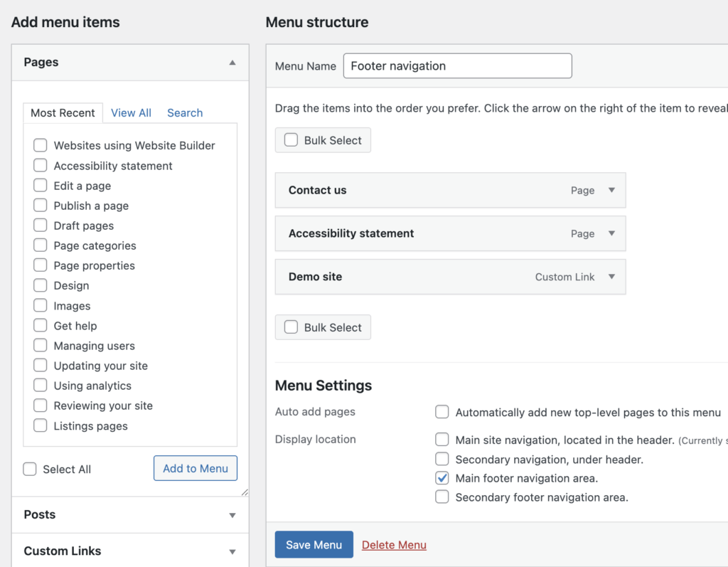Image resolution: width=728 pixels, height=567 pixels.
Task: Check the Websites using Website Builder page
Action: [x=41, y=145]
